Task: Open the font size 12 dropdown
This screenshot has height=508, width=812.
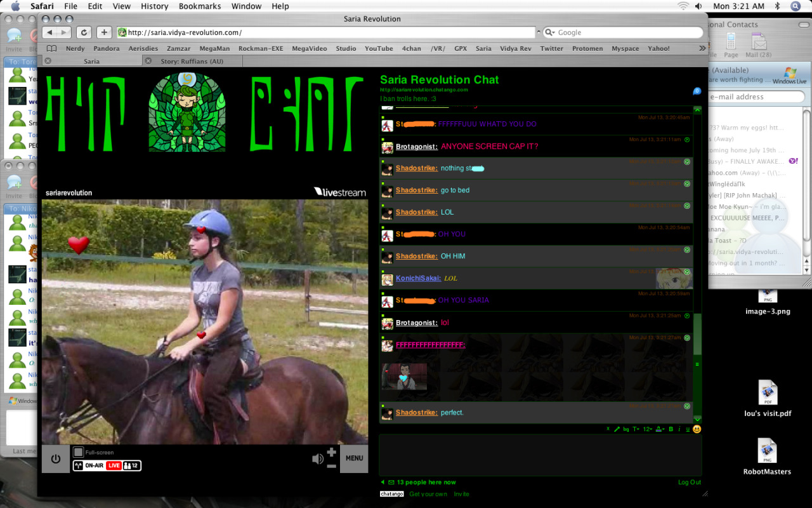Action: coord(648,429)
